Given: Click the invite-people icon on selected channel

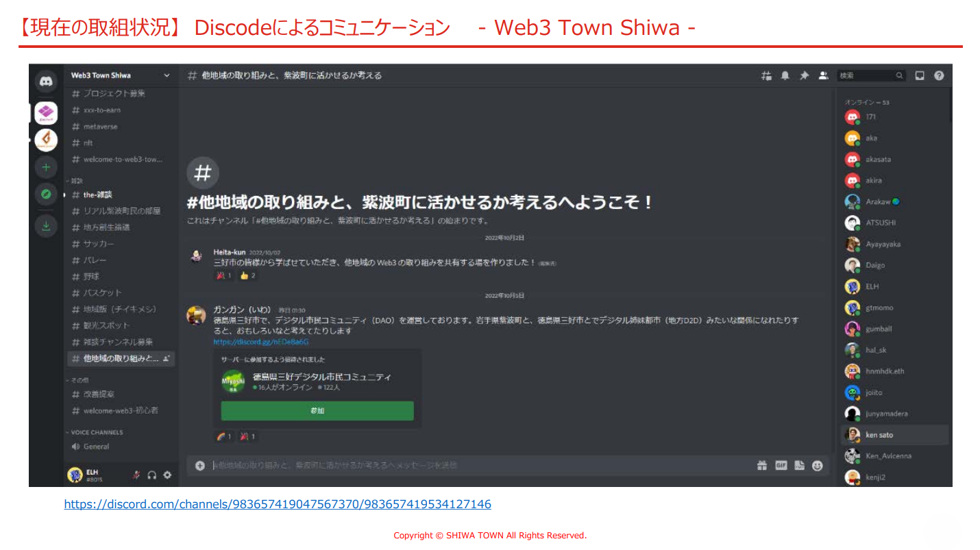Looking at the screenshot, I should pos(167,358).
